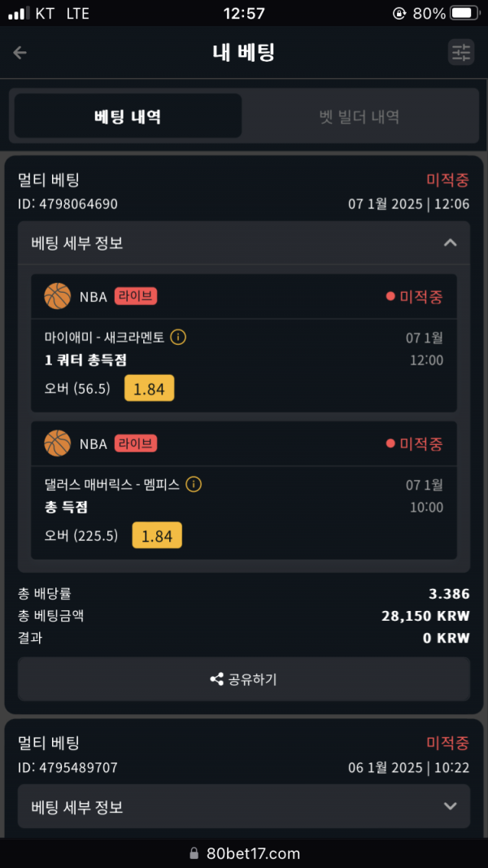
Task: Tap the 80bet17.com address bar
Action: click(x=244, y=853)
